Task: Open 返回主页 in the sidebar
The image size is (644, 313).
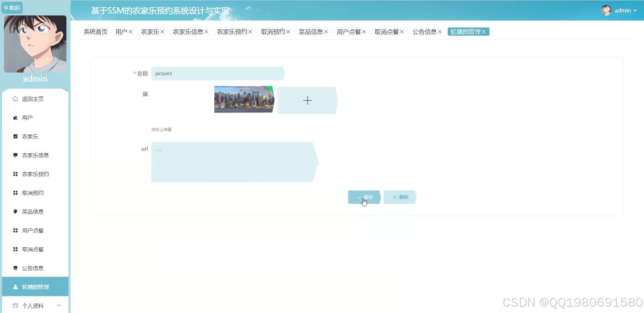Action: (x=35, y=99)
